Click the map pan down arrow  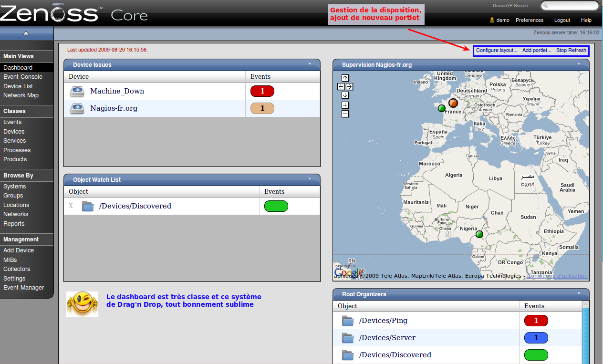[345, 95]
